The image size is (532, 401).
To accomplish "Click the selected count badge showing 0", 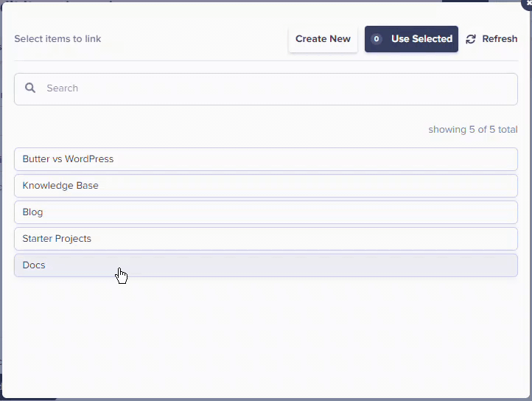I will click(377, 39).
